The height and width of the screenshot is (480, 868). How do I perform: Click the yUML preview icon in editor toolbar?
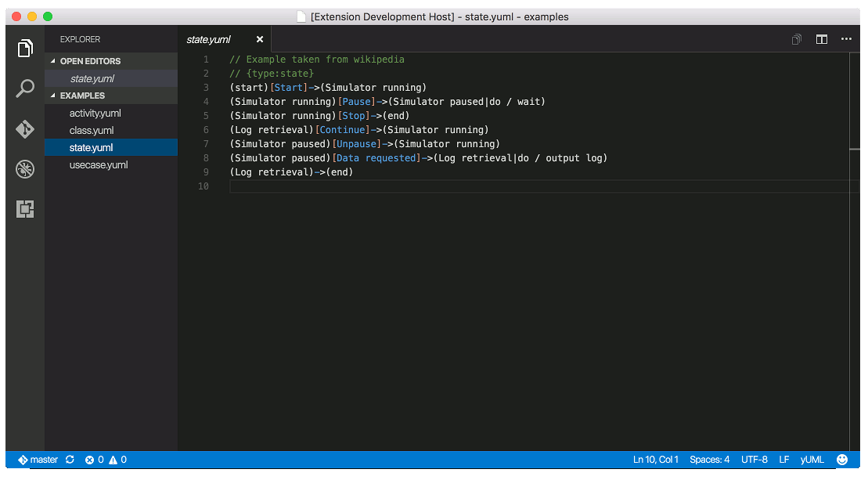coord(797,39)
